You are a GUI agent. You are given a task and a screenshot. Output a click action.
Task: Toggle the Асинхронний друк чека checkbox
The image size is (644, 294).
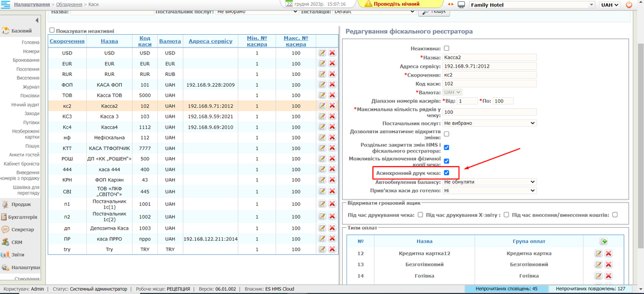446,172
